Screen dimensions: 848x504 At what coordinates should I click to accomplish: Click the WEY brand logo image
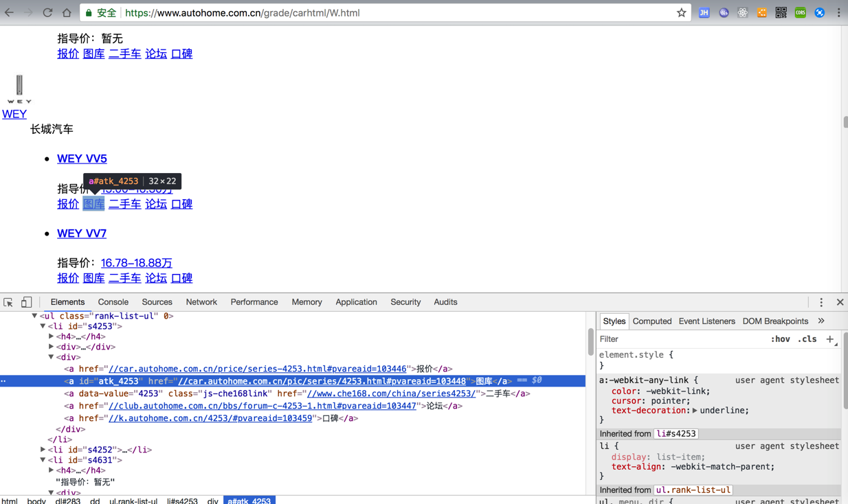click(x=19, y=89)
